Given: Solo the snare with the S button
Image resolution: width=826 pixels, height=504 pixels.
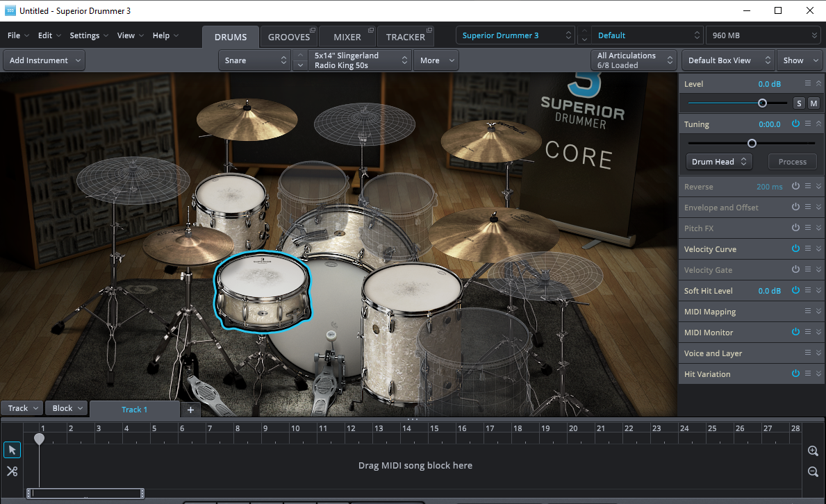Looking at the screenshot, I should pos(798,102).
